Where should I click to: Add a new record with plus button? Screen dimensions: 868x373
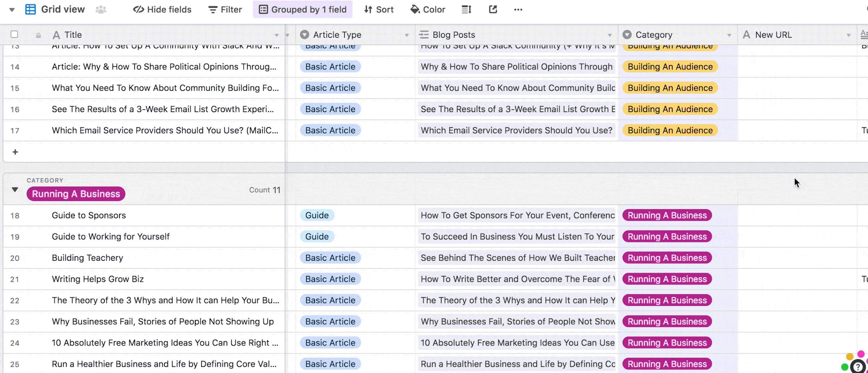[15, 152]
